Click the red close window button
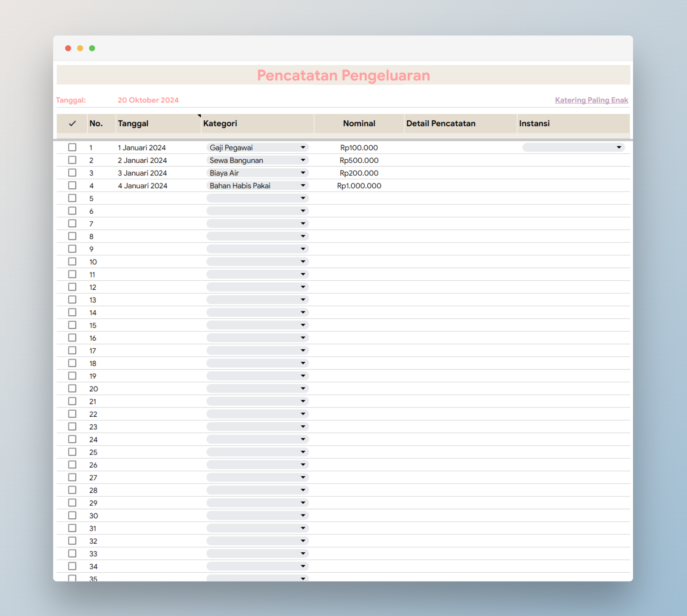This screenshot has height=616, width=687. coord(68,48)
